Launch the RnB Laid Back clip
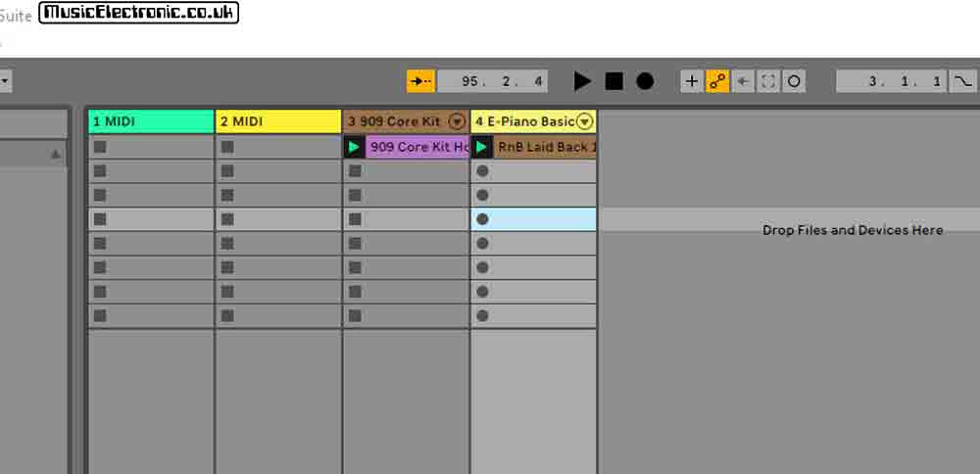980x474 pixels. [x=482, y=147]
